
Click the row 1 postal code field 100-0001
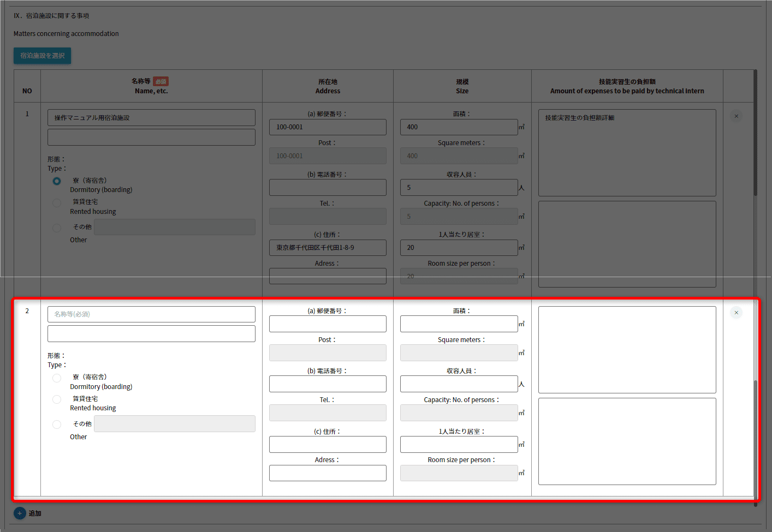point(328,127)
